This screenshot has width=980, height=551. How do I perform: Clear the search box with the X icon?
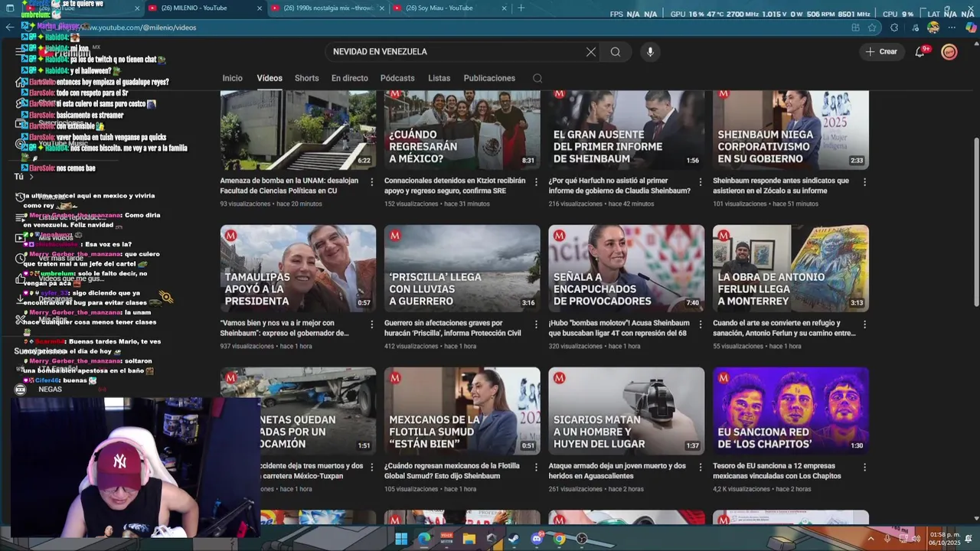pyautogui.click(x=591, y=52)
